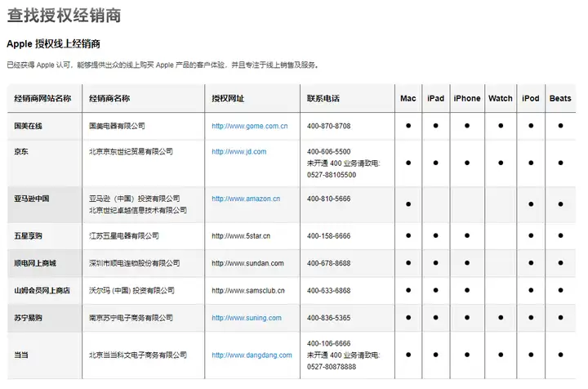Open the www.suning.com link
This screenshot has height=389, width=588.
[x=247, y=318]
